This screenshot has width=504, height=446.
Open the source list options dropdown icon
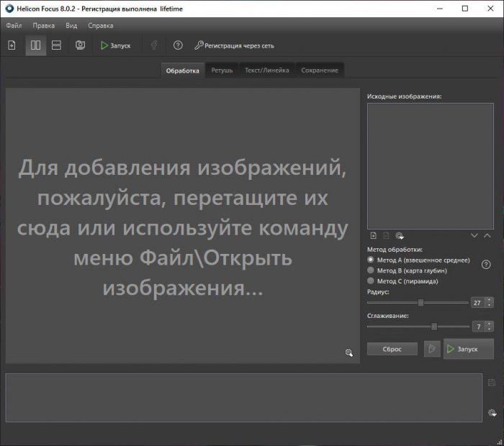tap(400, 235)
